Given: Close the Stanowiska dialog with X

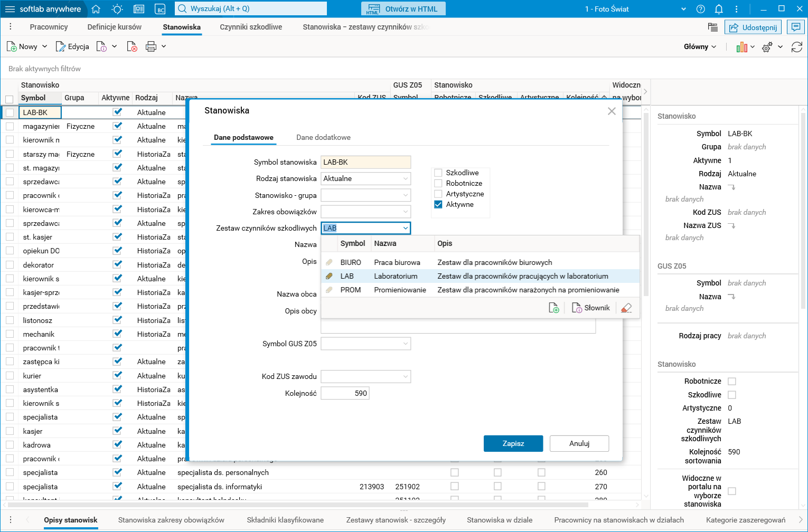Looking at the screenshot, I should point(612,111).
